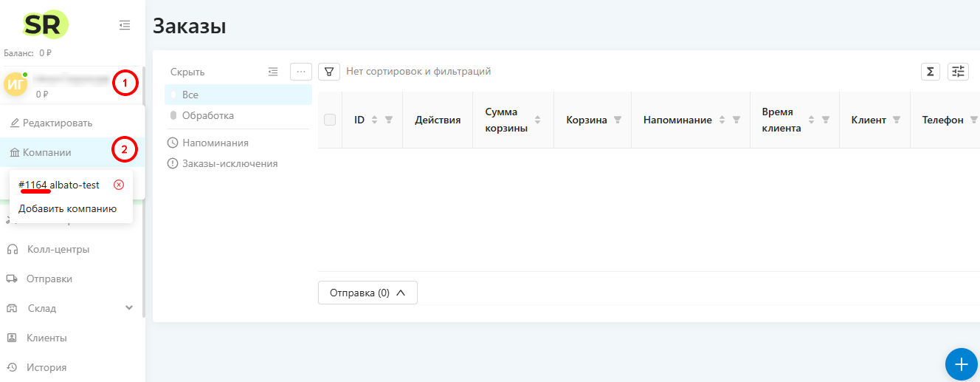Open table column settings sliders icon
Screen dimensions: 980x382
point(958,72)
